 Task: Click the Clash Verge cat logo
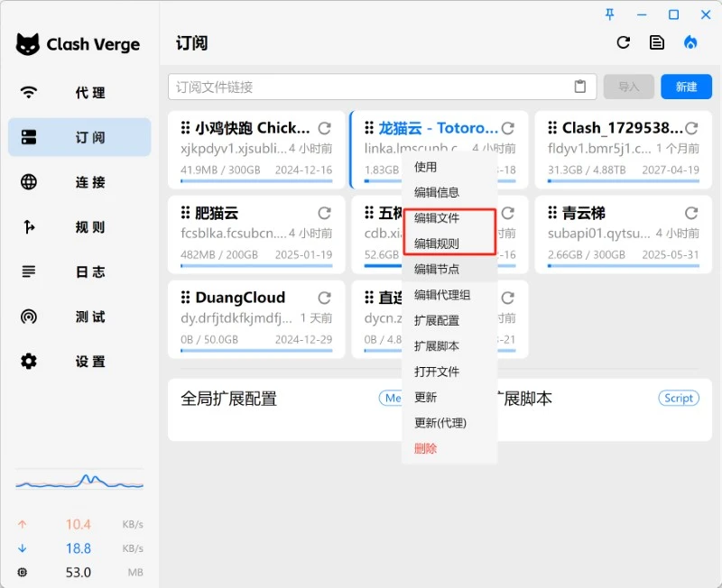[x=28, y=44]
